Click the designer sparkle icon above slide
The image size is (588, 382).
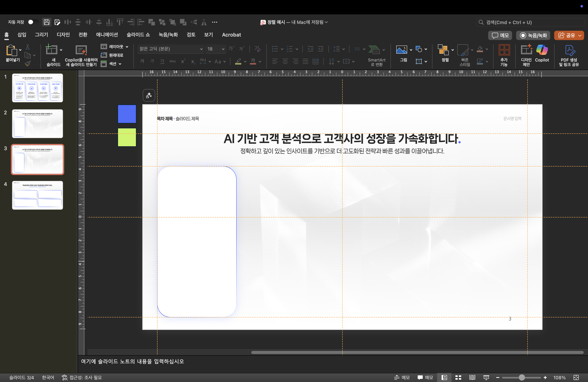(149, 95)
